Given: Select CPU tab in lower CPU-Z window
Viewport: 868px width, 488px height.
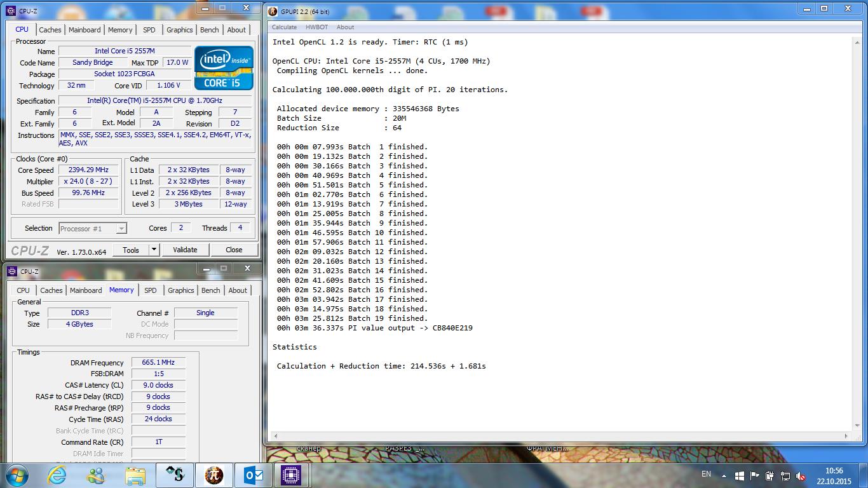Looking at the screenshot, I should (24, 290).
